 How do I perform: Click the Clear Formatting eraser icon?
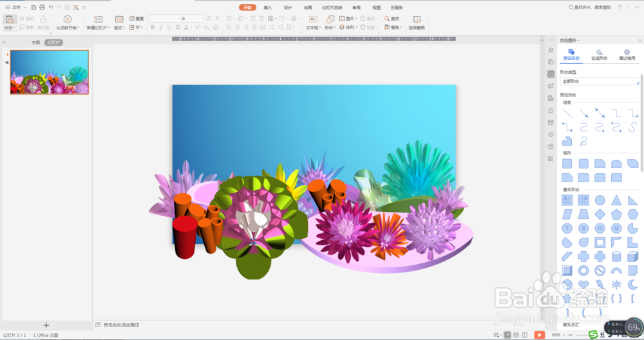point(215,28)
